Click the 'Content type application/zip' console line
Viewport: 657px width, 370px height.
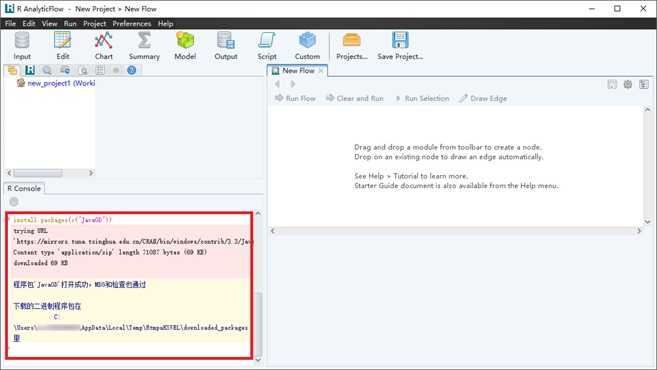[x=110, y=252]
